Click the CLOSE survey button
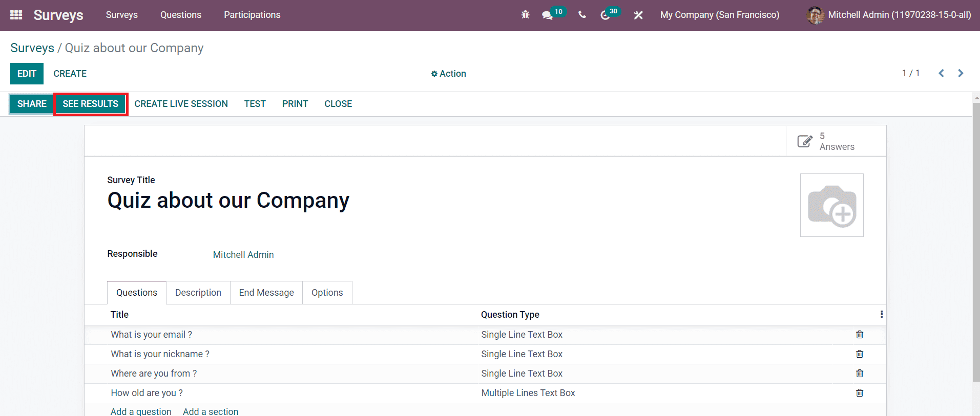This screenshot has height=416, width=980. pos(338,104)
